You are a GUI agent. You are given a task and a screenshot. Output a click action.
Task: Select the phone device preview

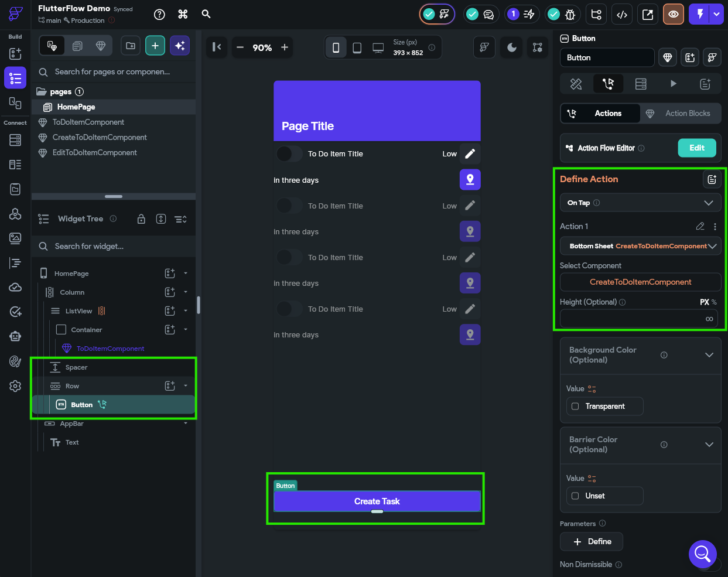click(336, 47)
